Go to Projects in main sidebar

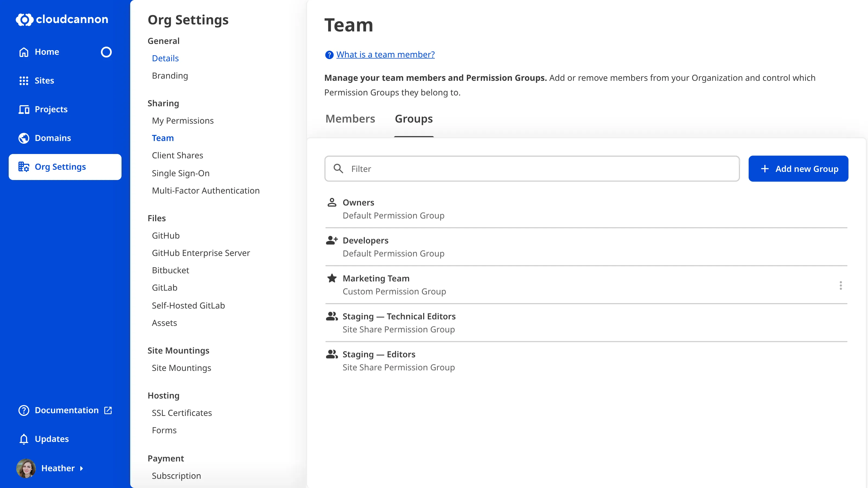click(51, 110)
